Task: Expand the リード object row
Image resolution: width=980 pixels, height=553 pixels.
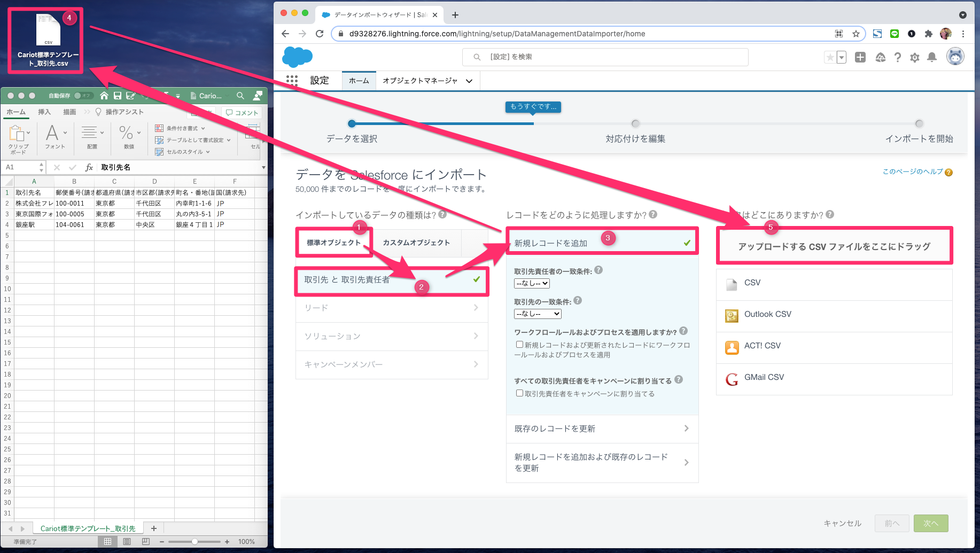Action: (392, 308)
